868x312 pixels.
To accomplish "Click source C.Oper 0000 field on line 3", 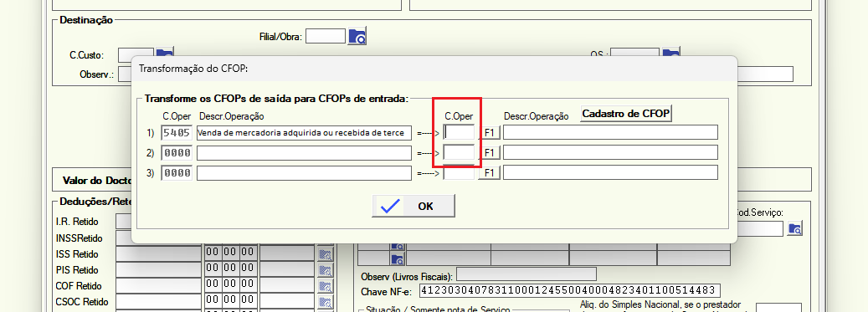I will coord(177,172).
